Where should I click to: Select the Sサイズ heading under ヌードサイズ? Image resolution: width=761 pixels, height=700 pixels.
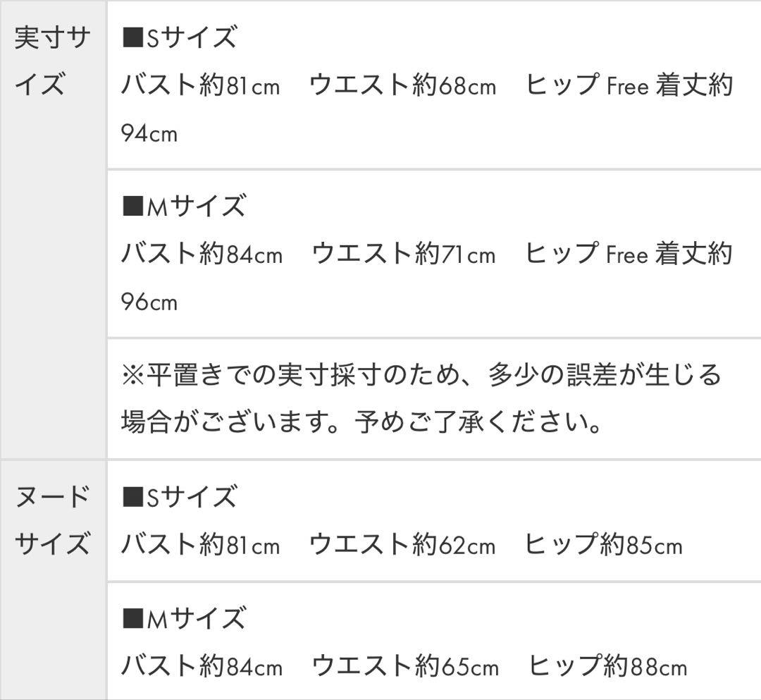pos(180,497)
